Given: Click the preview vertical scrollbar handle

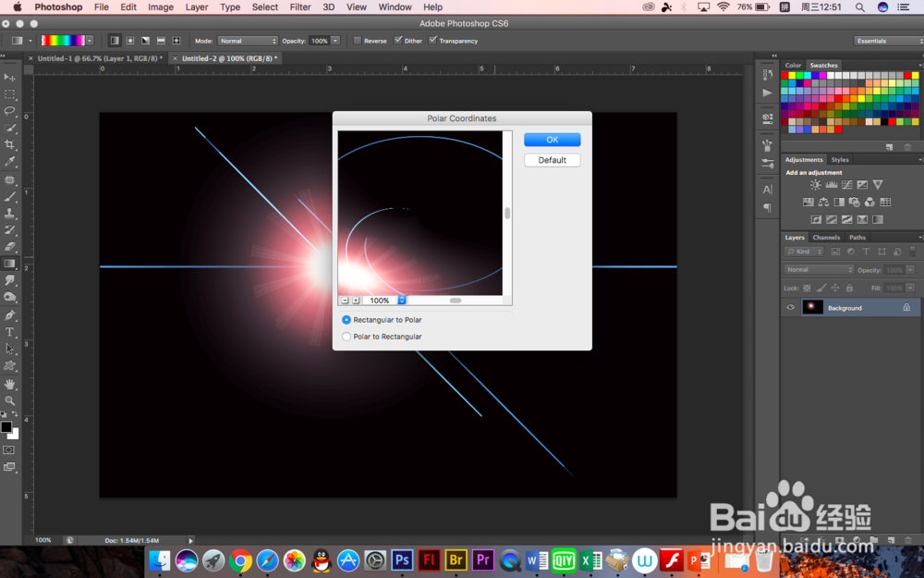Looking at the screenshot, I should [507, 213].
